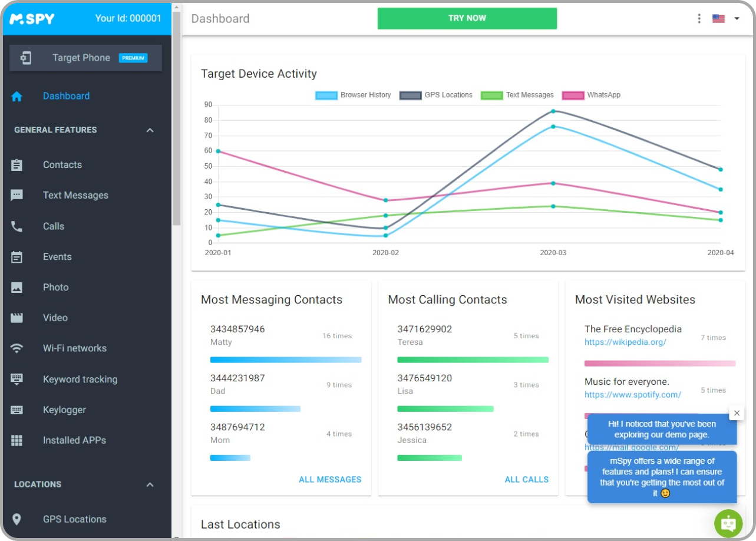Collapse the Locations section
The height and width of the screenshot is (541, 756).
150,484
